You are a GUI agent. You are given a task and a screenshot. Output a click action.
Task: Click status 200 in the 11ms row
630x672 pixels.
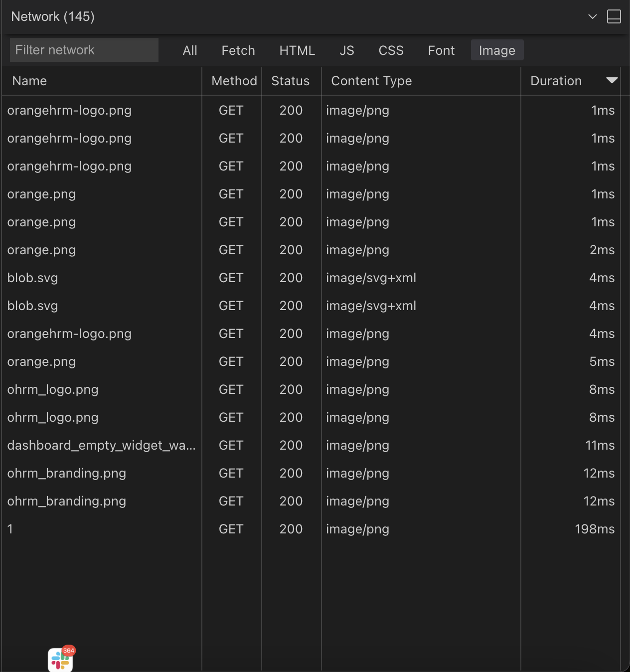pos(291,445)
